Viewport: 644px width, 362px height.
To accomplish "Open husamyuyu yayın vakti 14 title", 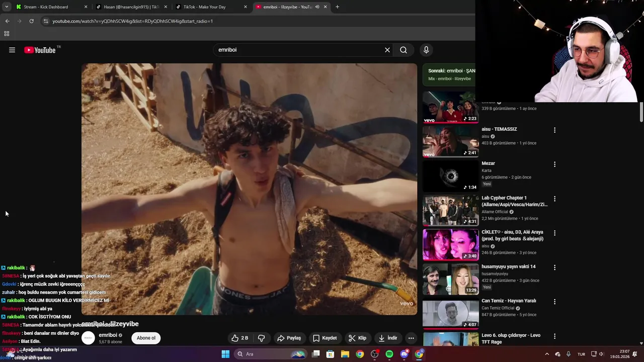I will coord(508,266).
